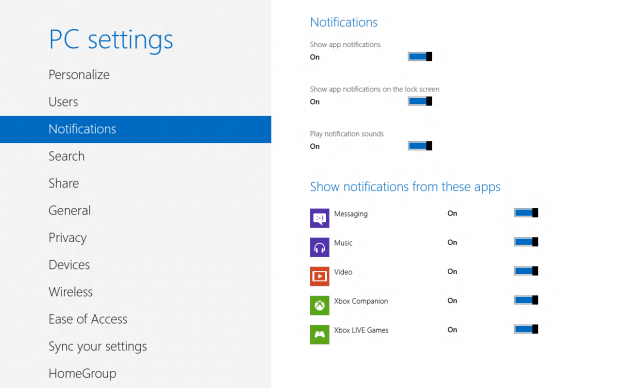Click the Messaging app label
The height and width of the screenshot is (388, 620).
click(351, 214)
